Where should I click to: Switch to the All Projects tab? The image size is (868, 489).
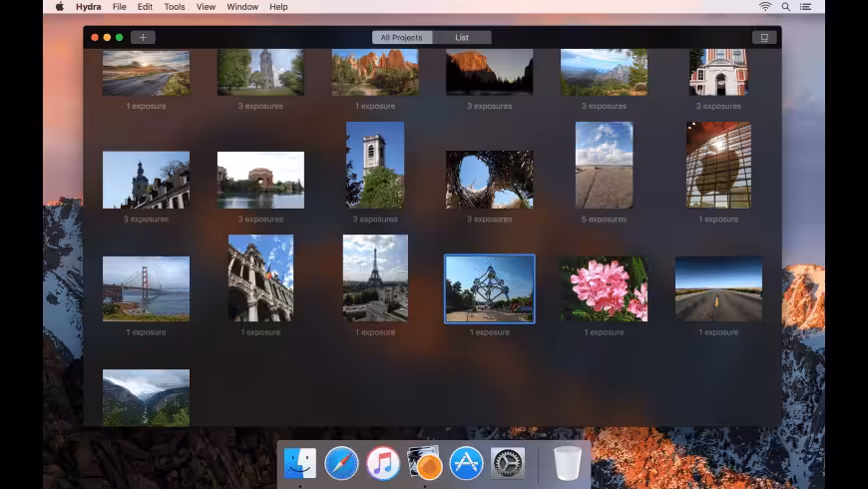(x=402, y=37)
